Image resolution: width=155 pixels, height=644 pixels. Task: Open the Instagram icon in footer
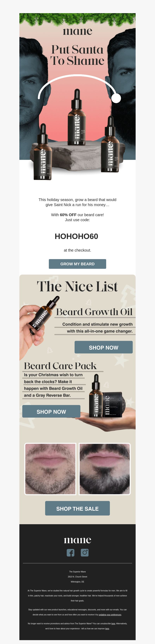[x=85, y=552]
